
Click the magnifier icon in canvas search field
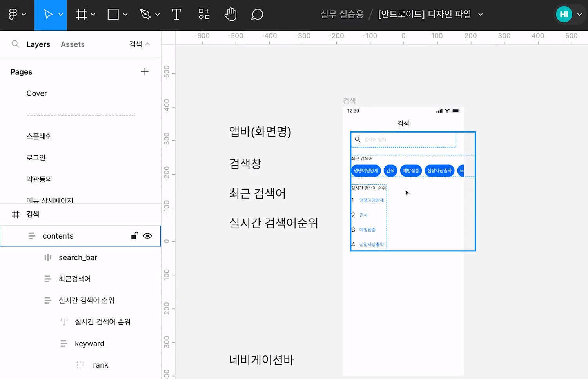[x=358, y=140]
